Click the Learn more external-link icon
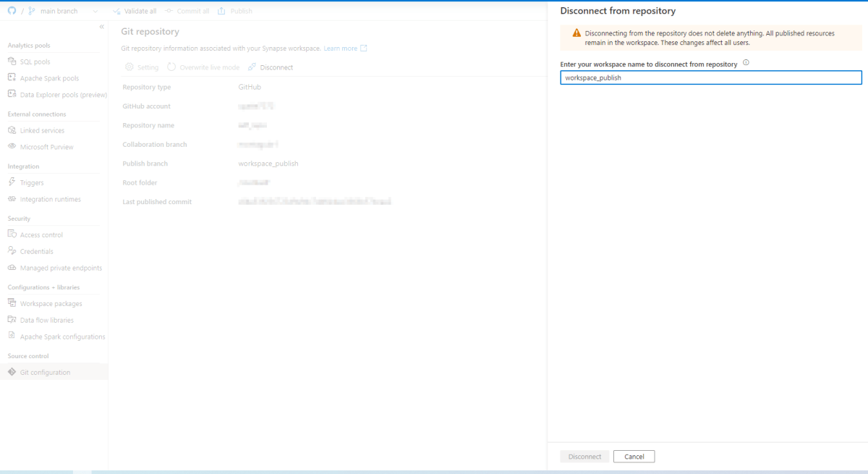Screen dimensions: 868x474 click(x=364, y=48)
